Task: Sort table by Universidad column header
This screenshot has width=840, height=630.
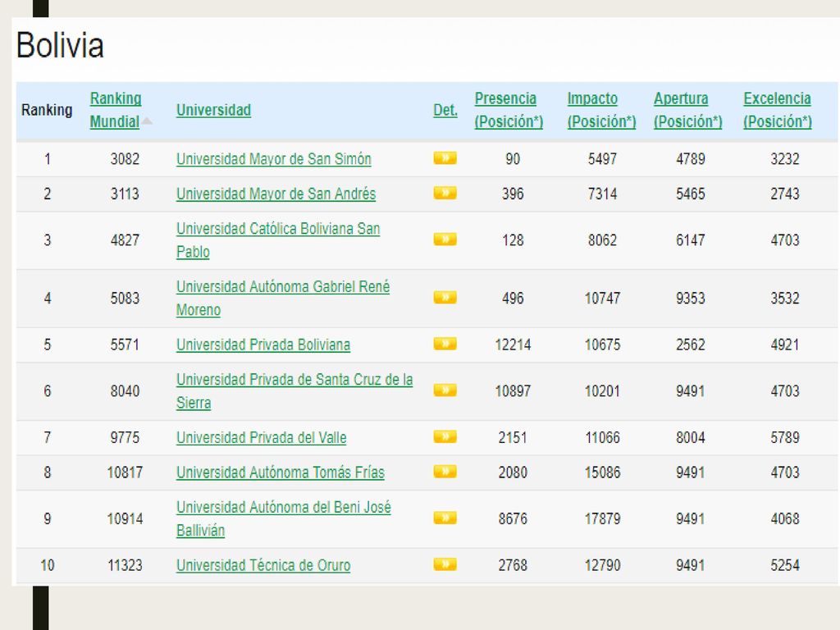Action: tap(213, 110)
